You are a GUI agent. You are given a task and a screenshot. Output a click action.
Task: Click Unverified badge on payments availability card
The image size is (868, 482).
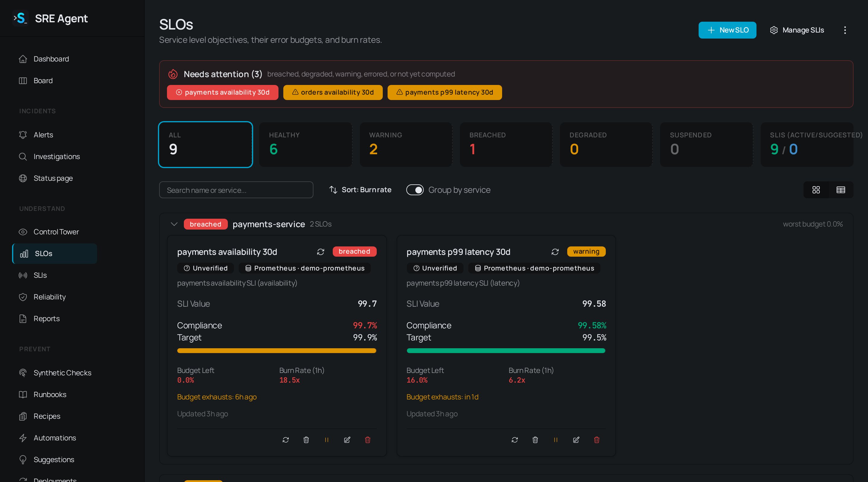coord(206,268)
